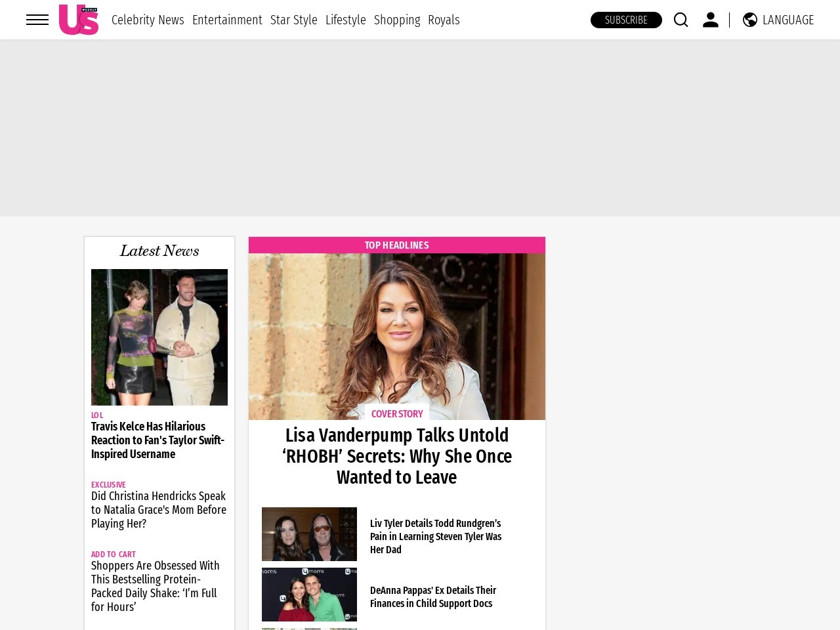This screenshot has width=840, height=630.
Task: Click the Cover Story label
Action: click(397, 413)
